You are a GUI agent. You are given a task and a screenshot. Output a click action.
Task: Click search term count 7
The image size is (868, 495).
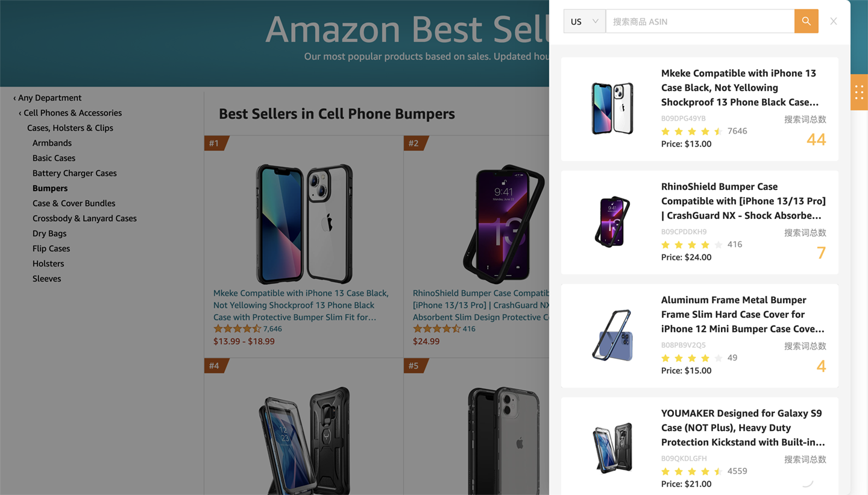[x=820, y=253]
